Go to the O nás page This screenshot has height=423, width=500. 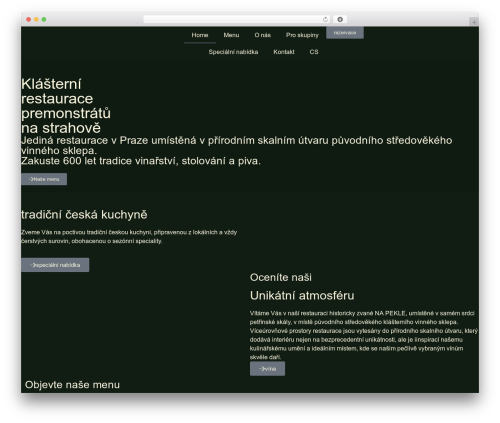(263, 35)
